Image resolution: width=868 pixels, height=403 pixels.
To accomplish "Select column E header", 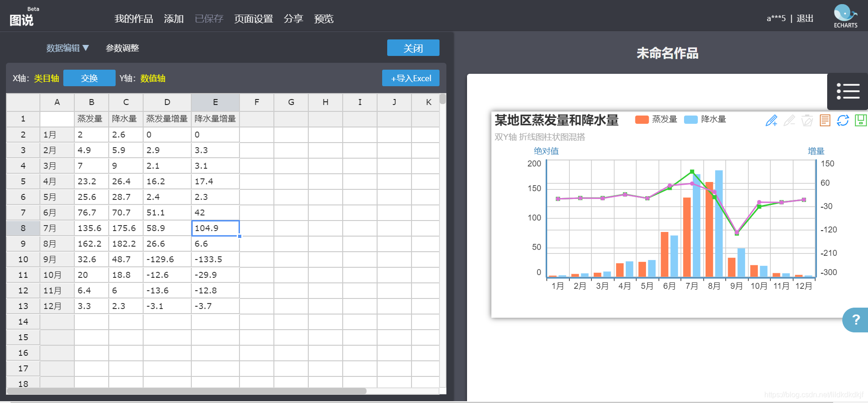I will (x=216, y=102).
